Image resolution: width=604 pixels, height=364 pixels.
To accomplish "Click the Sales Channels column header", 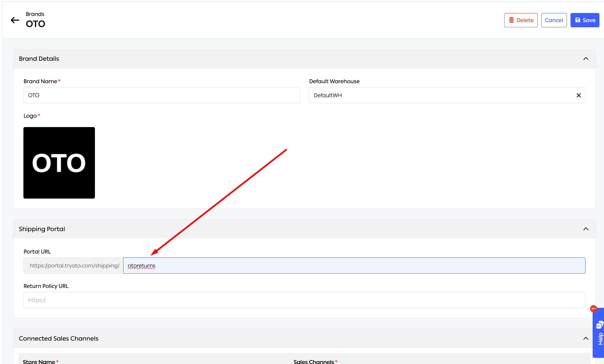I will 314,361.
